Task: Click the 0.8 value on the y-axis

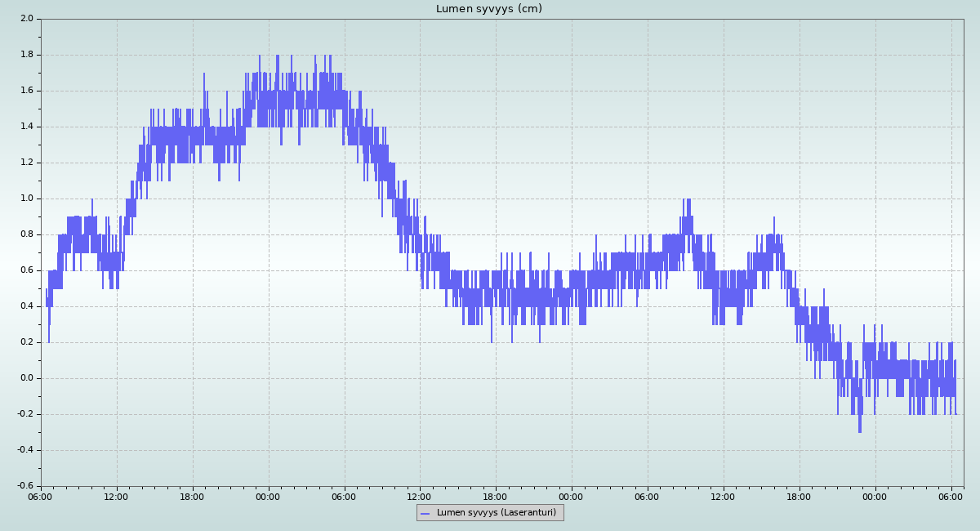Action: click(x=26, y=234)
